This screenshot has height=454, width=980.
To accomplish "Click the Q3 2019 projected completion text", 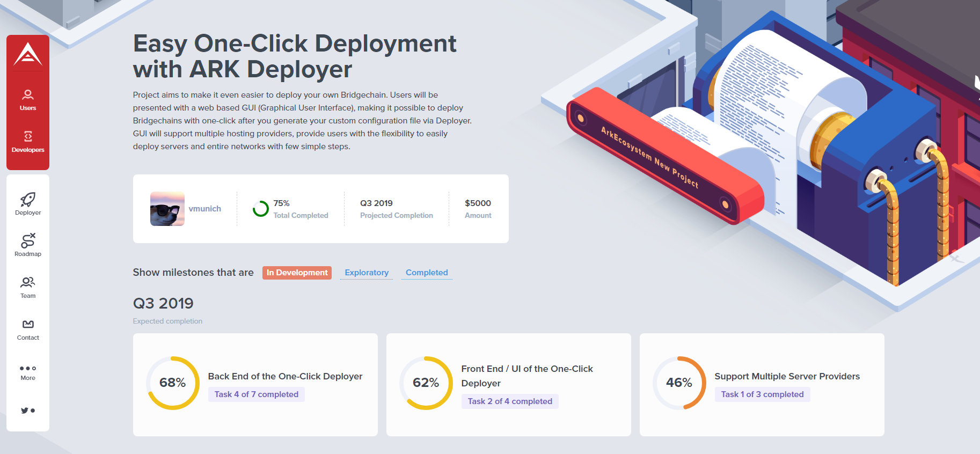I will point(376,203).
